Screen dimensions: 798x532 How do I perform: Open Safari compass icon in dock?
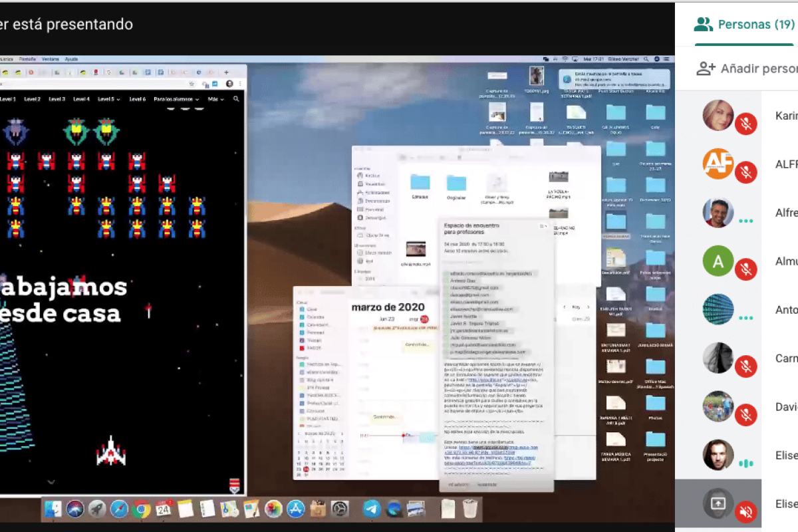click(x=119, y=509)
